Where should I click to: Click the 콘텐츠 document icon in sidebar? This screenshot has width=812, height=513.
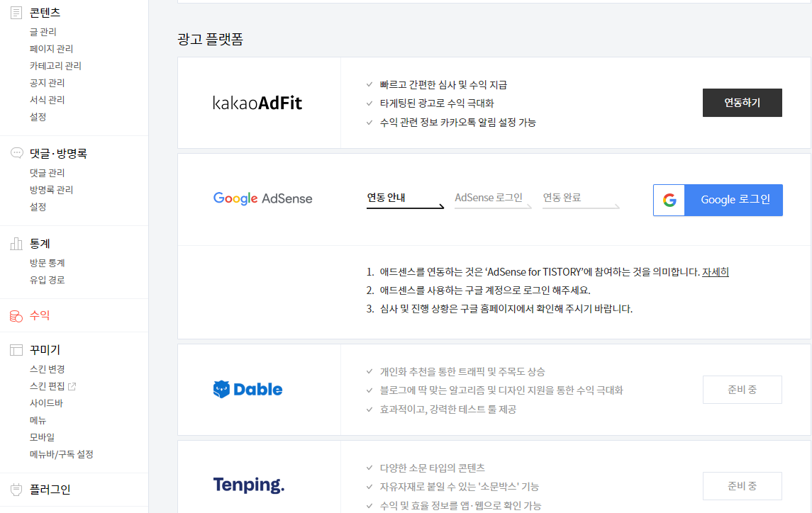16,13
